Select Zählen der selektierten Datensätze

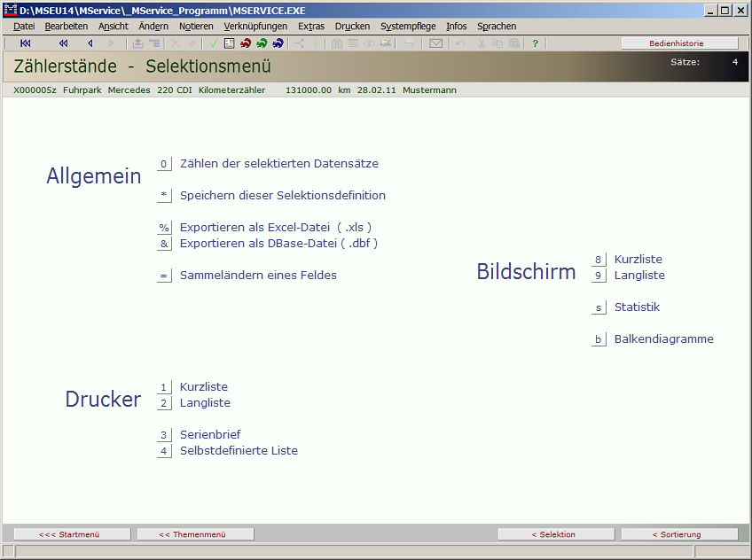click(x=278, y=163)
